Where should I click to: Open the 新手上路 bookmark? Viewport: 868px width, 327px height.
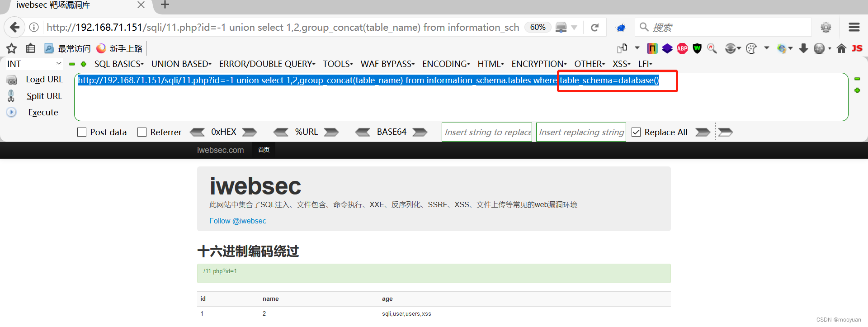(x=120, y=48)
